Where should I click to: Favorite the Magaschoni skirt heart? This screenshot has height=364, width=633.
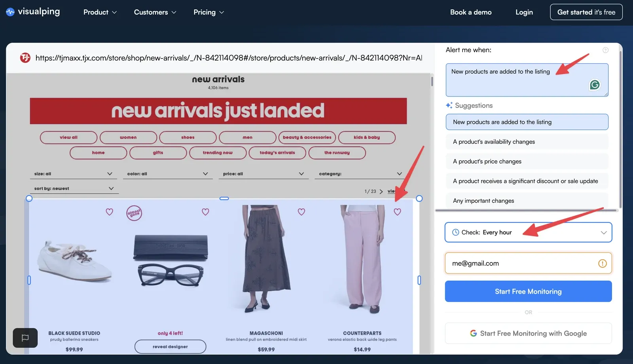301,212
